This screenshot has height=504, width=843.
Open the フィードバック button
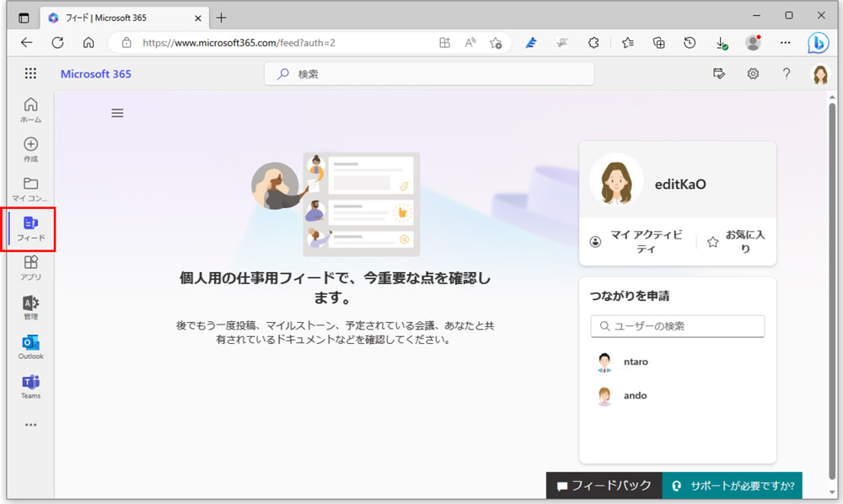pyautogui.click(x=604, y=485)
